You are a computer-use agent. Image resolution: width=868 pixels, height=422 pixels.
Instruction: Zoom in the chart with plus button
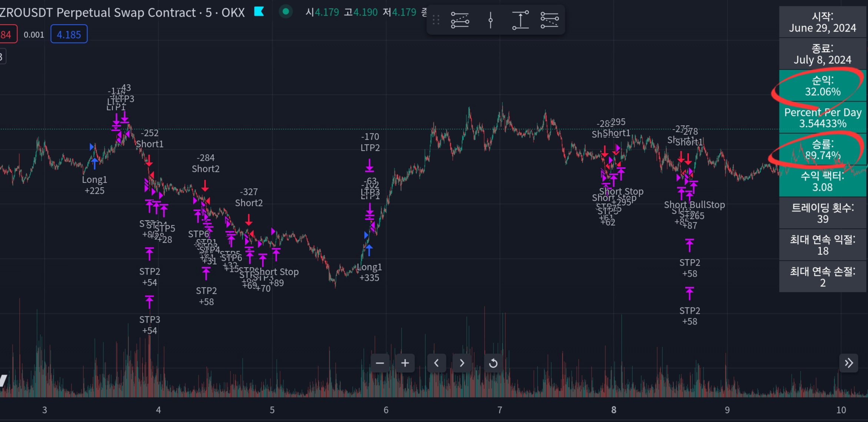click(405, 363)
